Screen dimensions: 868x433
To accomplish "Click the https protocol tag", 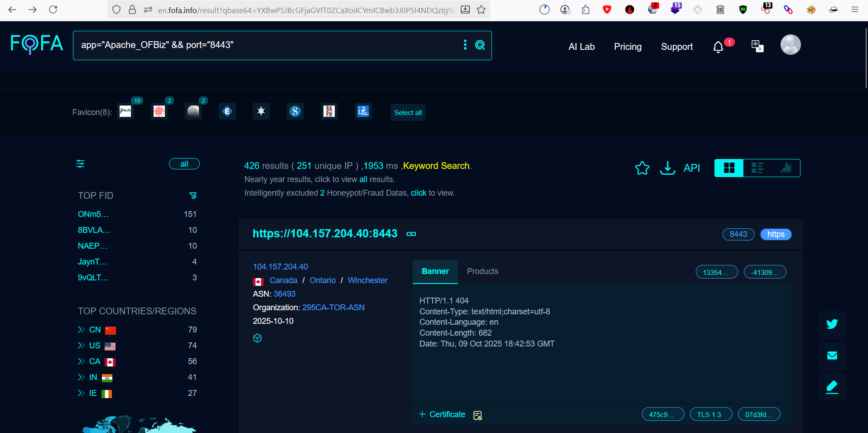I will click(776, 234).
